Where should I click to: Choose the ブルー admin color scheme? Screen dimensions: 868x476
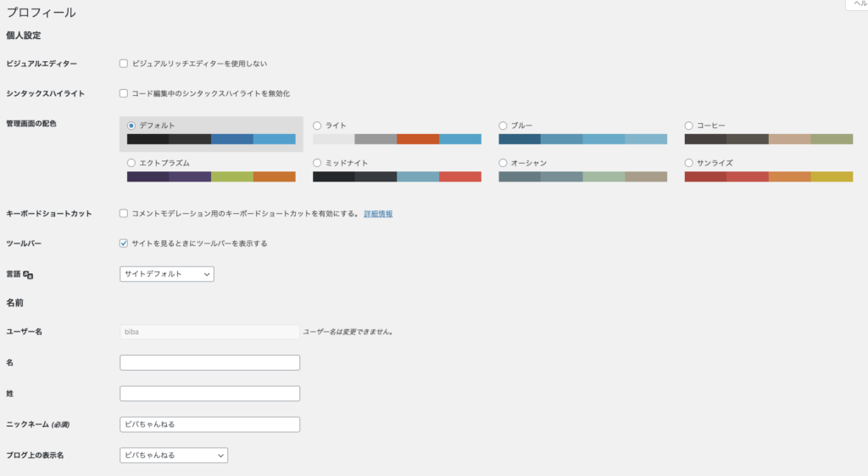coord(503,126)
